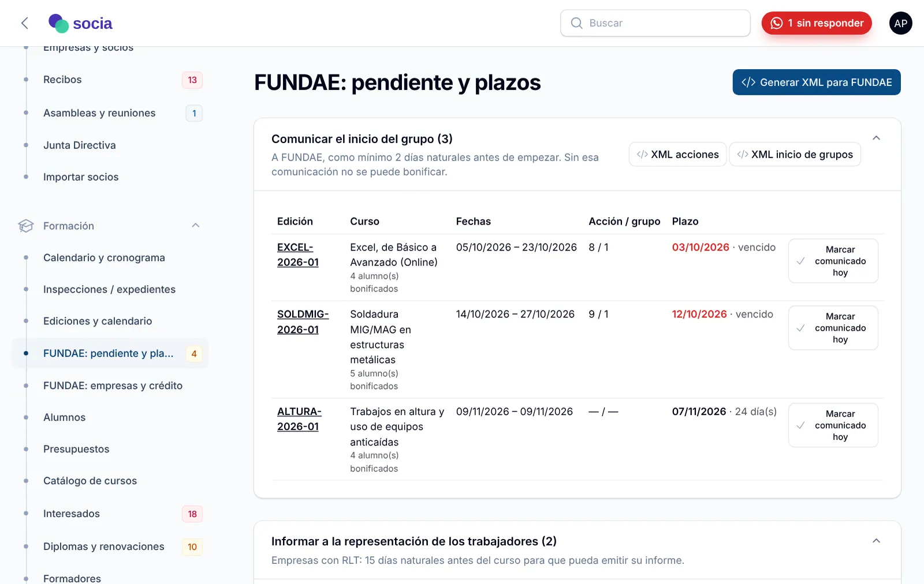
Task: Collapse Comunicar el inicio del grupo panel
Action: click(x=876, y=138)
